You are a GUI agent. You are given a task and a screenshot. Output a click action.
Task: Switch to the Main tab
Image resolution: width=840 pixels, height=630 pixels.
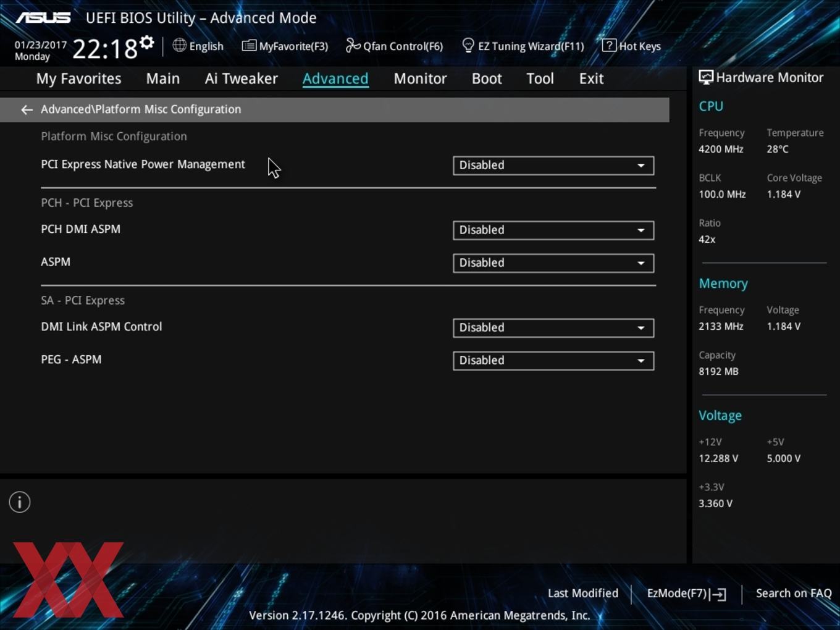(163, 78)
